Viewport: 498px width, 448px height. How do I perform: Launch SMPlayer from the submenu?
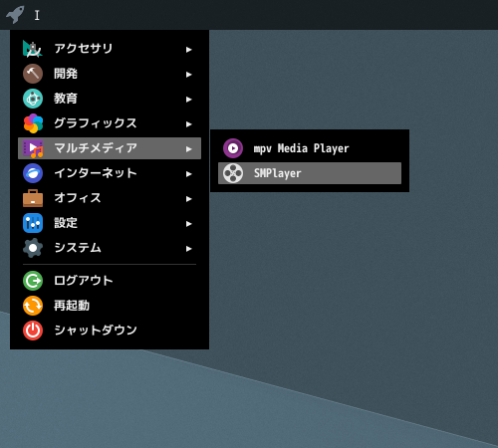pyautogui.click(x=310, y=173)
